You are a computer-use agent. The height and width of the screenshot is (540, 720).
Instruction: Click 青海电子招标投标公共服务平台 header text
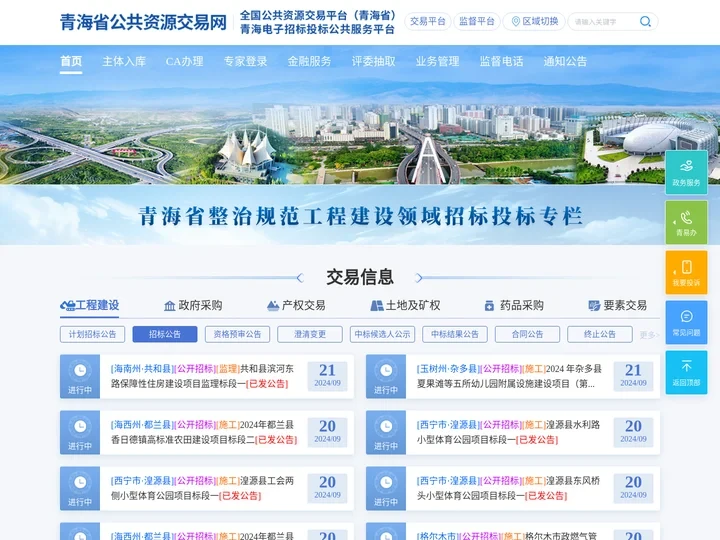317,29
